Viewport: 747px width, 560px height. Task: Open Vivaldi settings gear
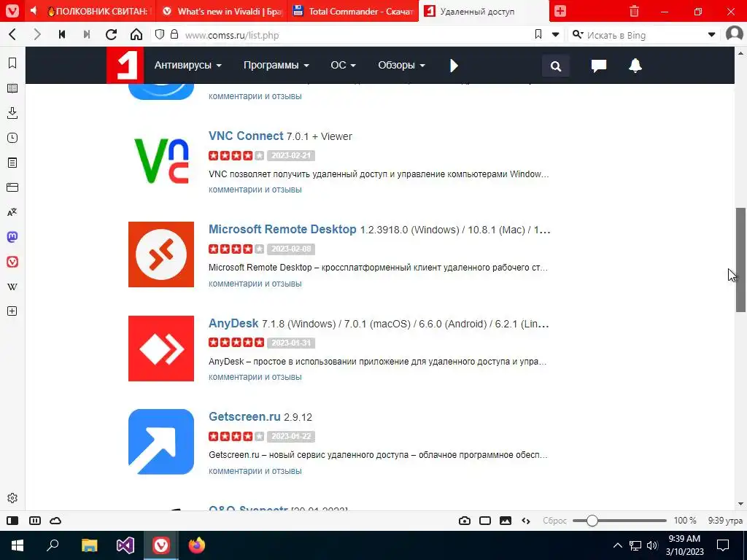(x=12, y=498)
